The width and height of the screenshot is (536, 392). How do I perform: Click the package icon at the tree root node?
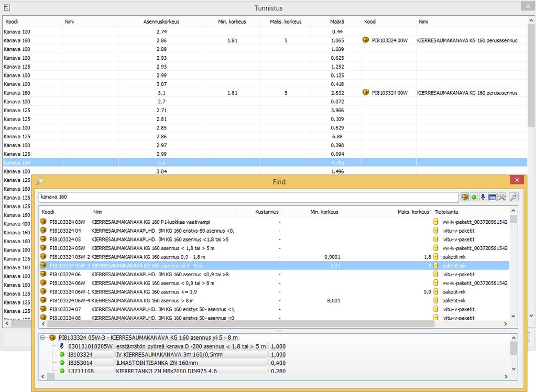tap(52, 337)
